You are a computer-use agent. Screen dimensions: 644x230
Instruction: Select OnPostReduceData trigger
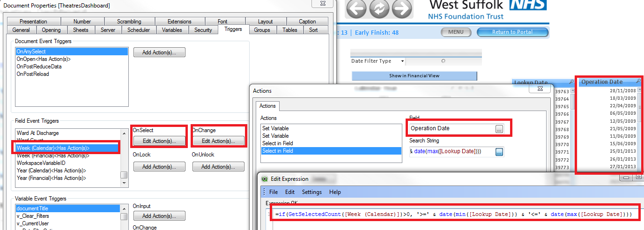71,67
